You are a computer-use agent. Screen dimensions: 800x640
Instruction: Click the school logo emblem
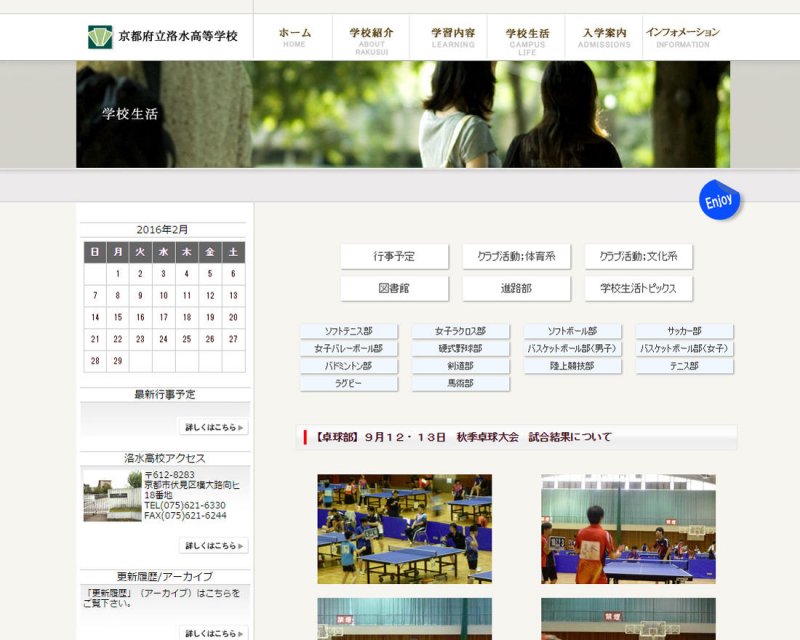coord(100,37)
